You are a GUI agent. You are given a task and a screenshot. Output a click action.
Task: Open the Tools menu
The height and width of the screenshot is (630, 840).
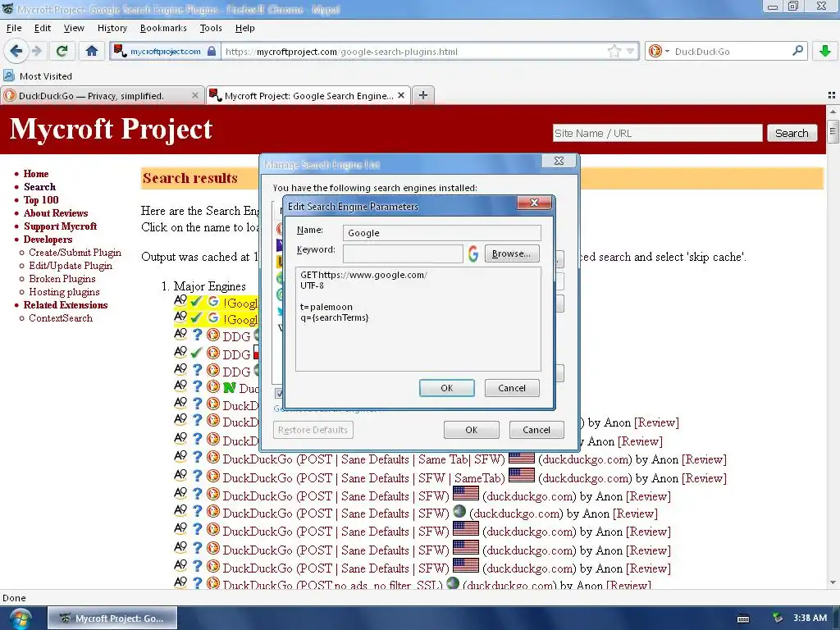[211, 28]
